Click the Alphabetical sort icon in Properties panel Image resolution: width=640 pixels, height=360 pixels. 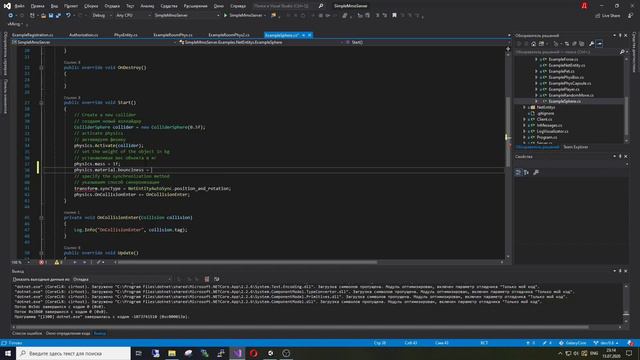tap(527, 172)
